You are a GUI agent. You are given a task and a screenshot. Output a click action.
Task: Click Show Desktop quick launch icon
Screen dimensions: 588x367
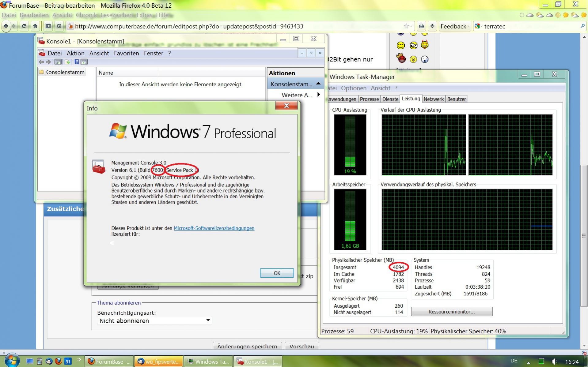(x=30, y=361)
